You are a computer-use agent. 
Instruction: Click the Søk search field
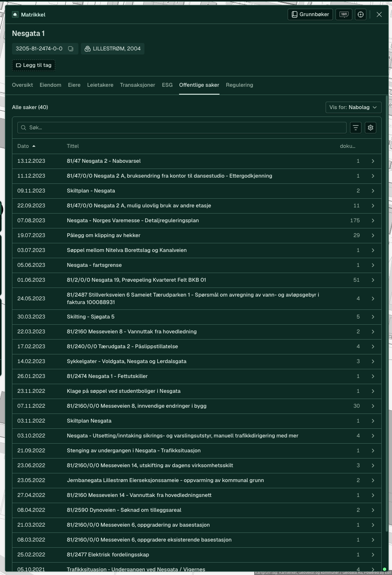click(182, 128)
